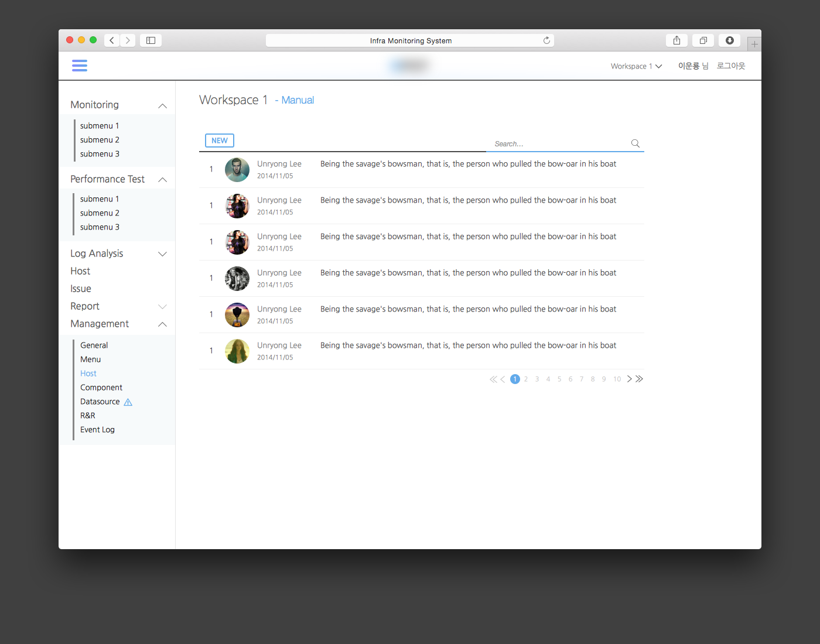Collapse the Monitoring section
Screen dimensions: 820x644
(163, 105)
